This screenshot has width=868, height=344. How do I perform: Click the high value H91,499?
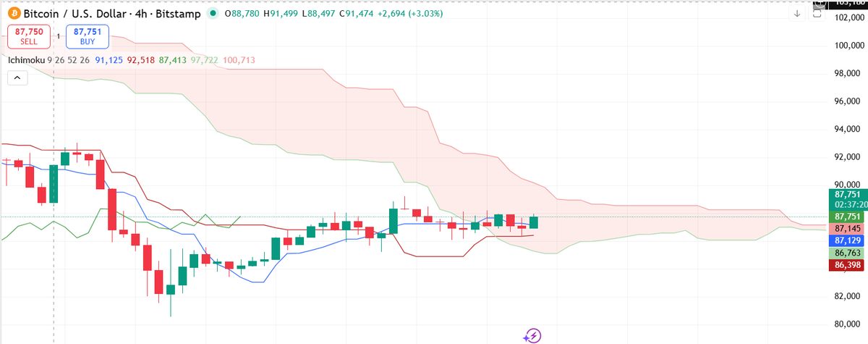(281, 14)
